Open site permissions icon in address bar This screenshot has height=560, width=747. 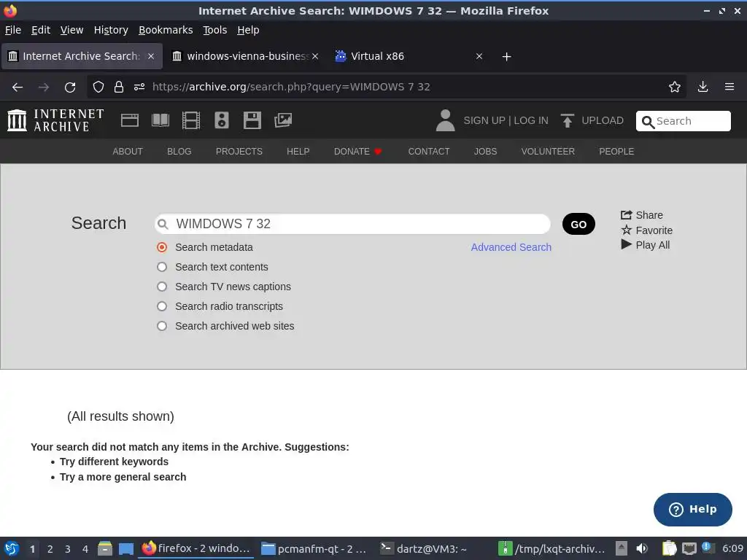click(x=139, y=87)
